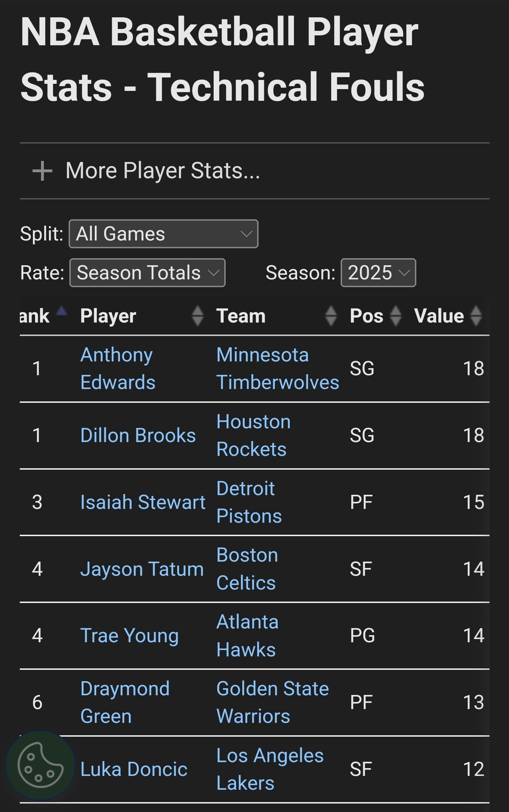Click the Pos column sort arrows
Image resolution: width=509 pixels, height=812 pixels.
tap(395, 315)
